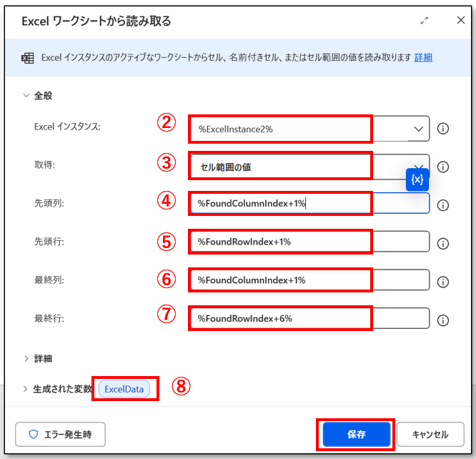Follow the 詳細 link in description
The height and width of the screenshot is (459, 476).
click(423, 57)
